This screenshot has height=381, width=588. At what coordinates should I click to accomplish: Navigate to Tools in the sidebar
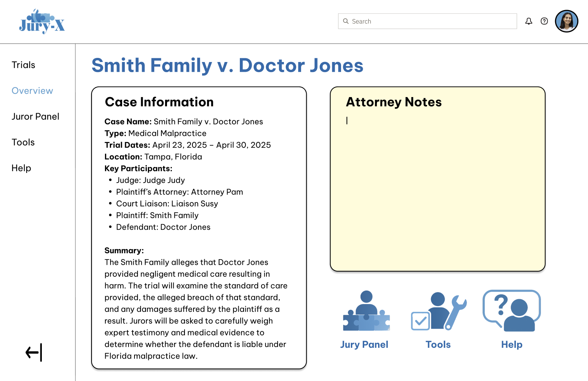[x=23, y=142]
